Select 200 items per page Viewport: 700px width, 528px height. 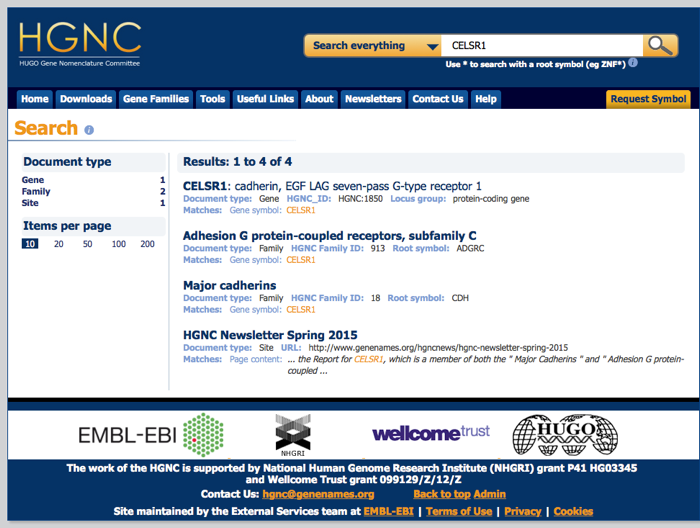pyautogui.click(x=148, y=244)
